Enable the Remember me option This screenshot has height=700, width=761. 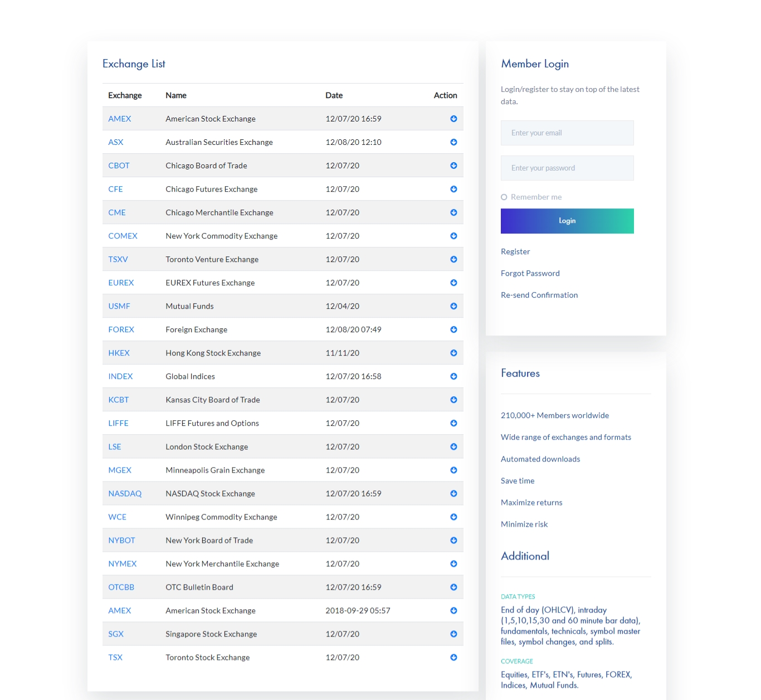coord(504,197)
